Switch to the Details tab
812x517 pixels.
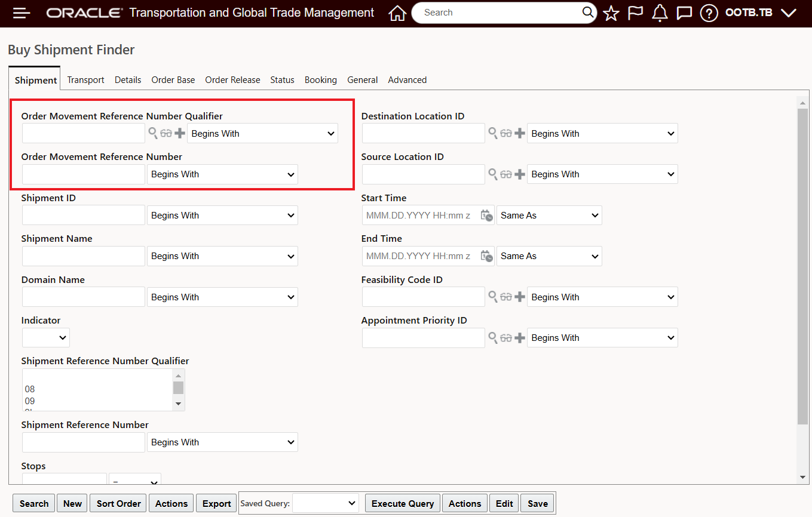pyautogui.click(x=128, y=80)
